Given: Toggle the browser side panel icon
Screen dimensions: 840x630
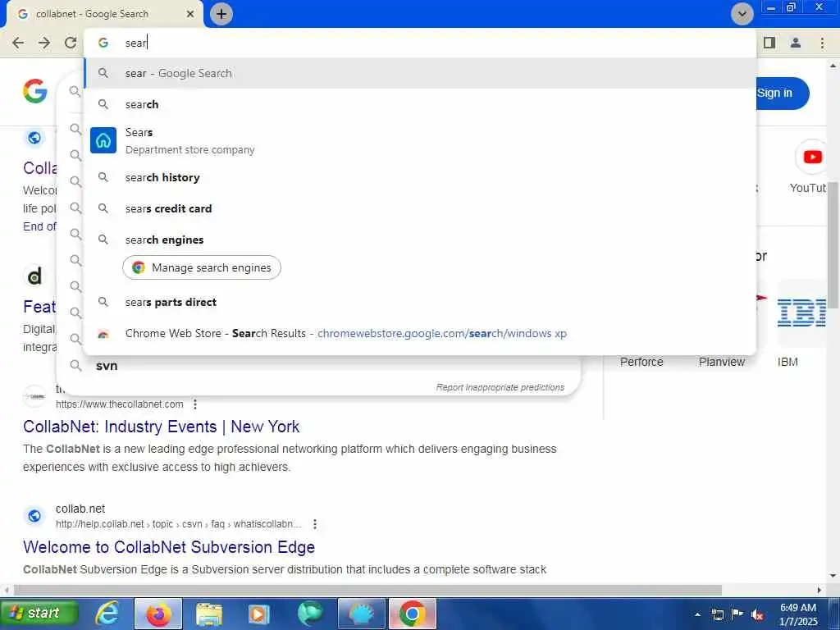Looking at the screenshot, I should coord(769,43).
